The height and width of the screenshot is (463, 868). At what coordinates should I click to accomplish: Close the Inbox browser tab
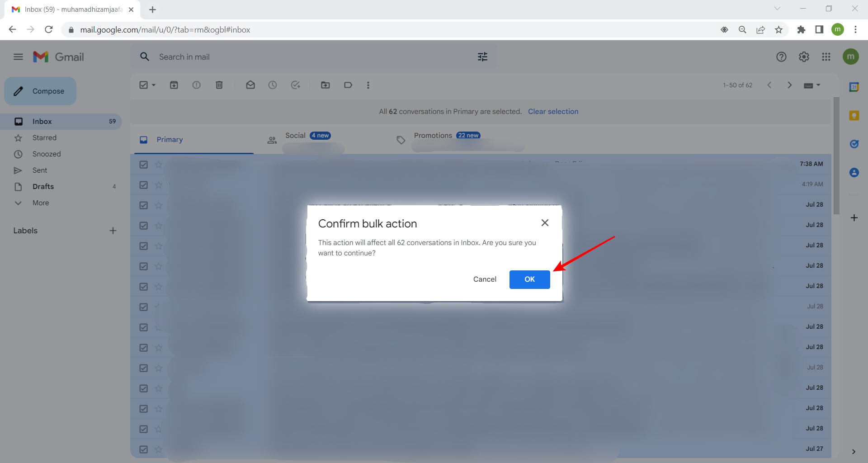click(131, 9)
